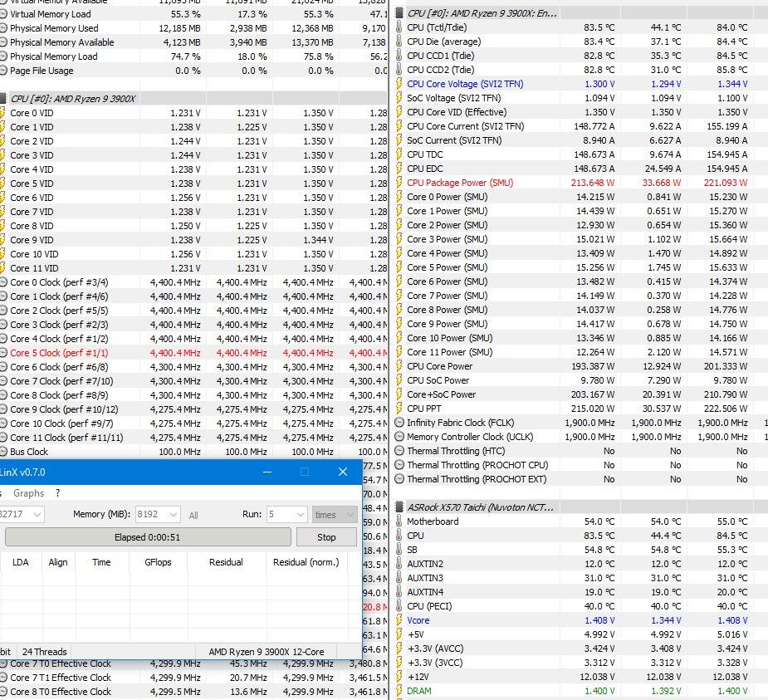Viewport: 768px width, 700px height.
Task: Select lightning icon of CPU SoC Power
Action: pos(399,380)
